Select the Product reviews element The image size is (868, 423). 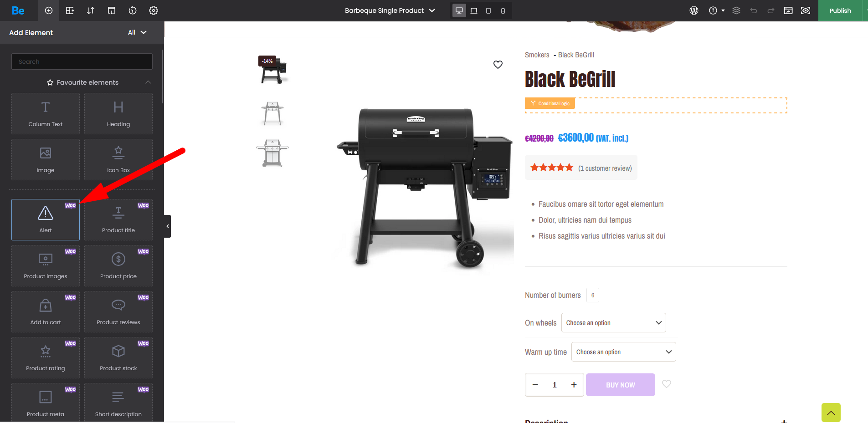coord(118,311)
